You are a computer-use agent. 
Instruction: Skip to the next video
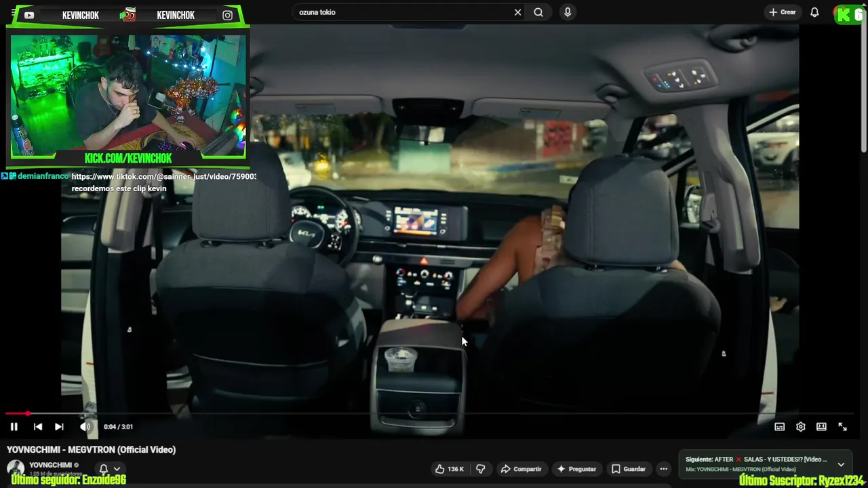click(59, 426)
